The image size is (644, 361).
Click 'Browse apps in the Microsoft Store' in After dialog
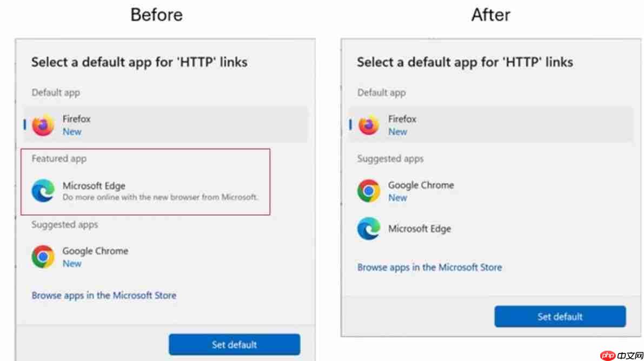tap(429, 267)
